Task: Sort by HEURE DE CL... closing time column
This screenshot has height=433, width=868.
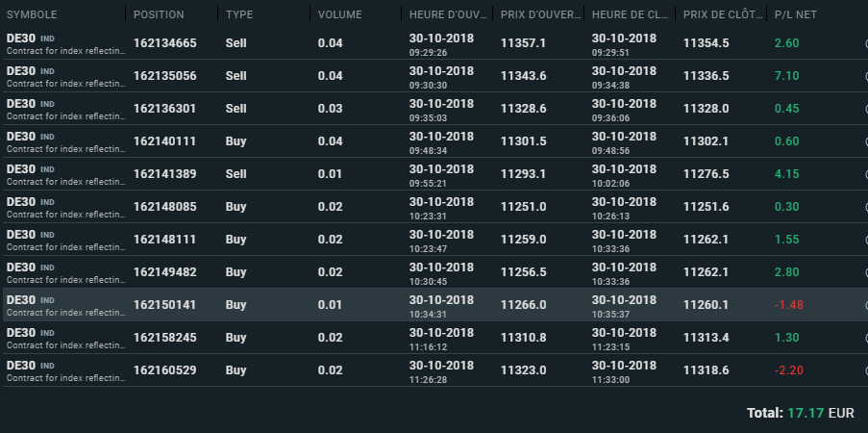Action: coord(627,15)
